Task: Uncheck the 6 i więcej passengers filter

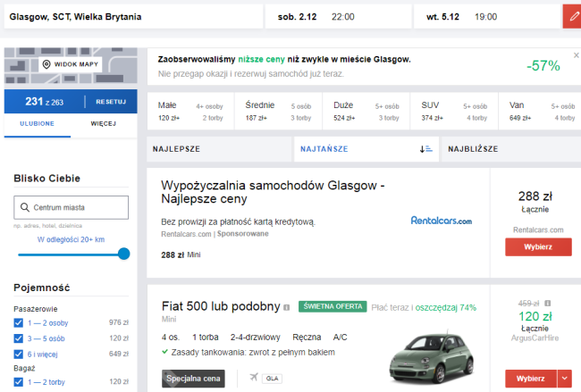Action: point(19,354)
